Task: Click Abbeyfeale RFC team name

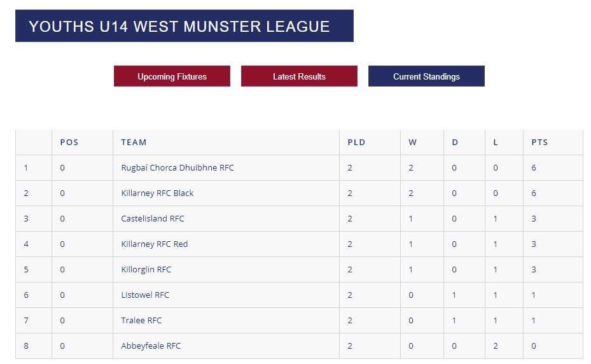Action: click(151, 346)
